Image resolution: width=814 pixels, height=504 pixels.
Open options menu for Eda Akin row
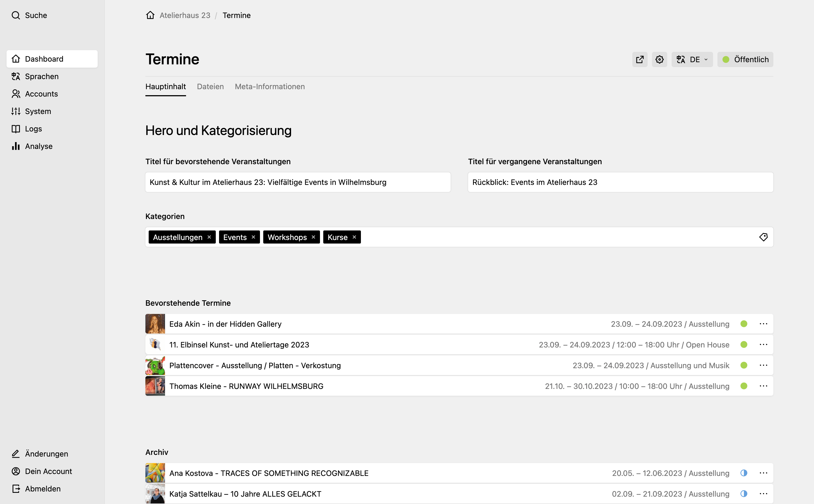763,324
